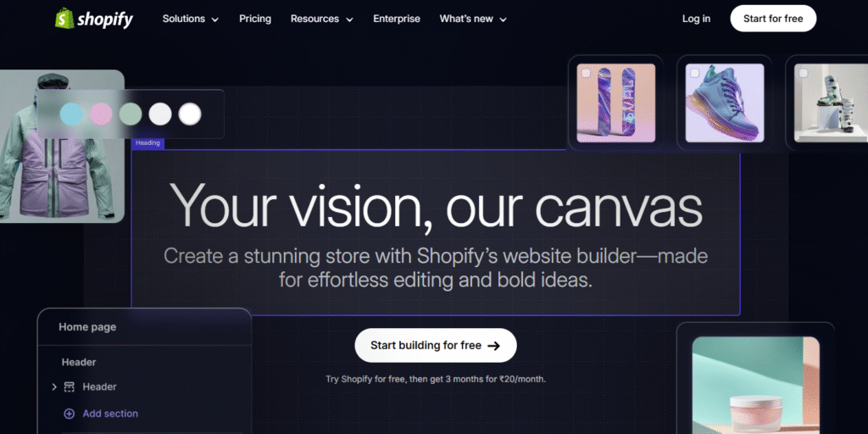
Task: Open the cosmetic jar product thumbnail
Action: point(755,386)
